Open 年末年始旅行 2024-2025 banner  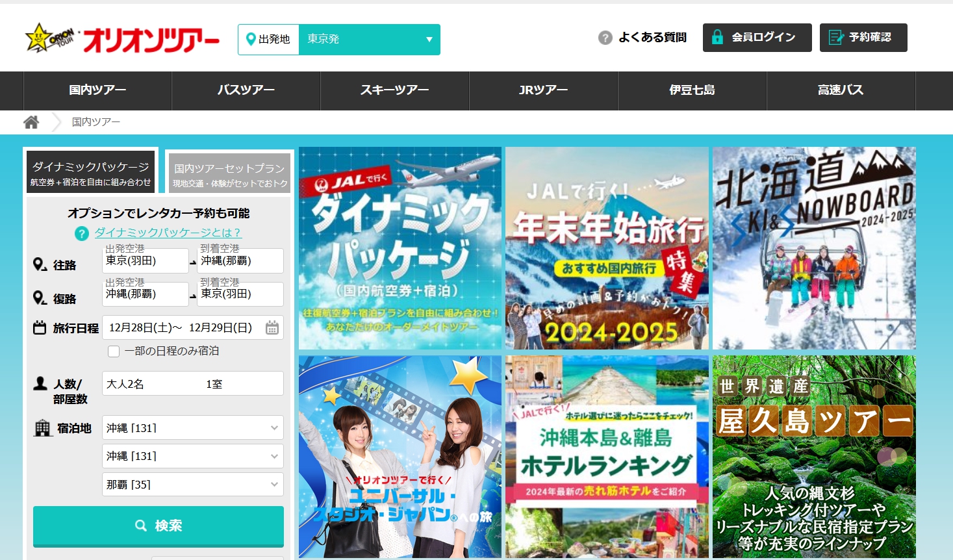pos(607,248)
